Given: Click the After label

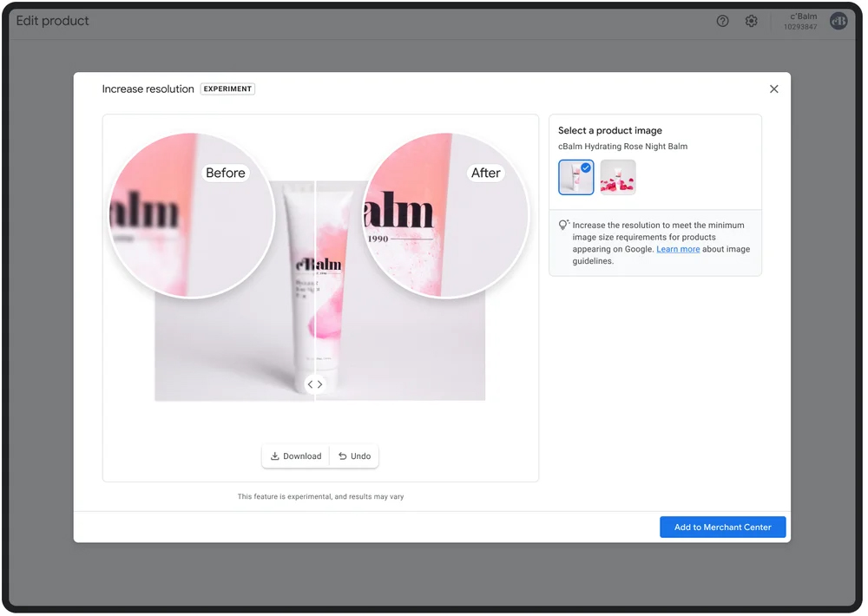Looking at the screenshot, I should coord(485,173).
